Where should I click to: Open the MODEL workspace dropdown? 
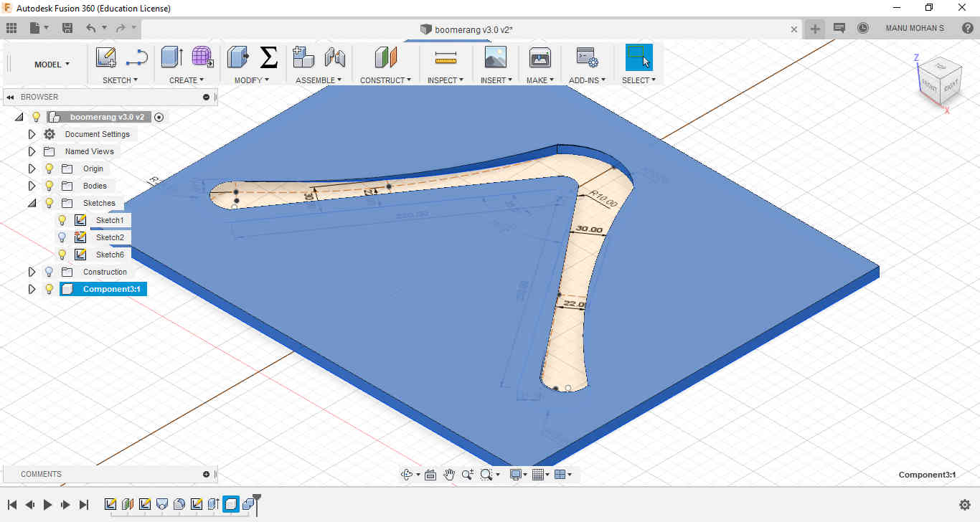52,65
